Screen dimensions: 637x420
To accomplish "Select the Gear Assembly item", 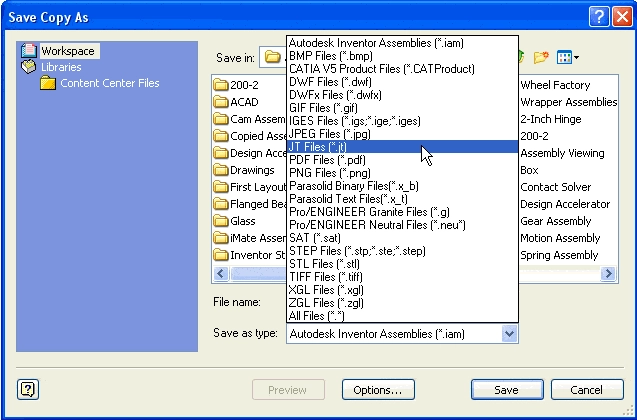I will tap(556, 221).
